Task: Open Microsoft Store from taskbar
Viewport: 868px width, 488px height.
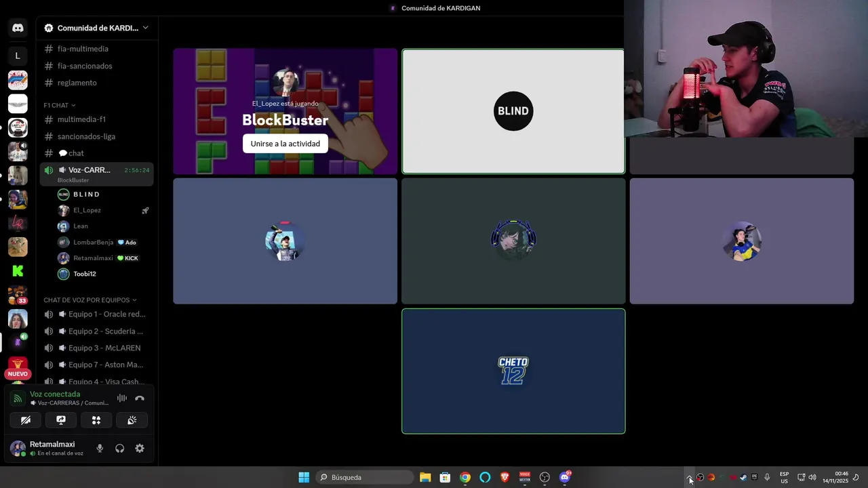Action: click(445, 477)
